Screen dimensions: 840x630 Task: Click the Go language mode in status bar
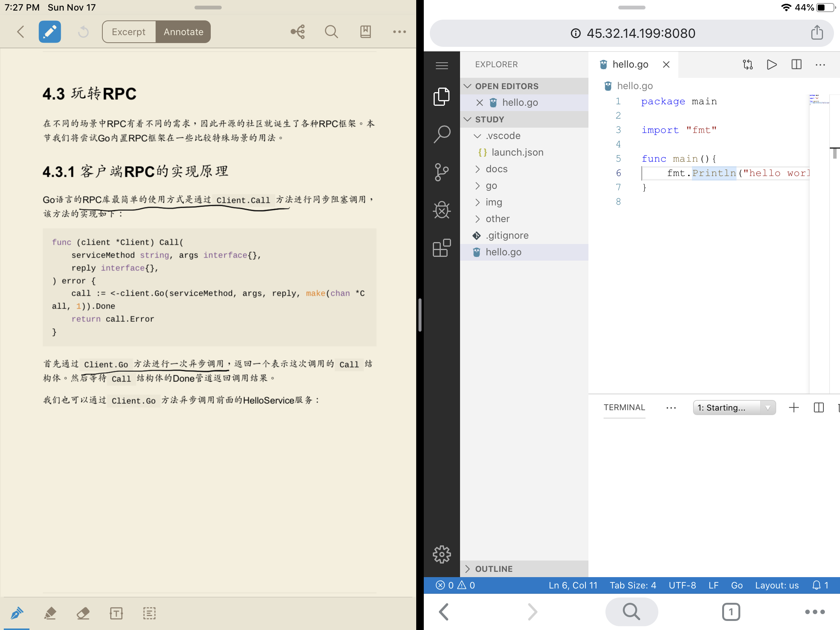tap(737, 585)
